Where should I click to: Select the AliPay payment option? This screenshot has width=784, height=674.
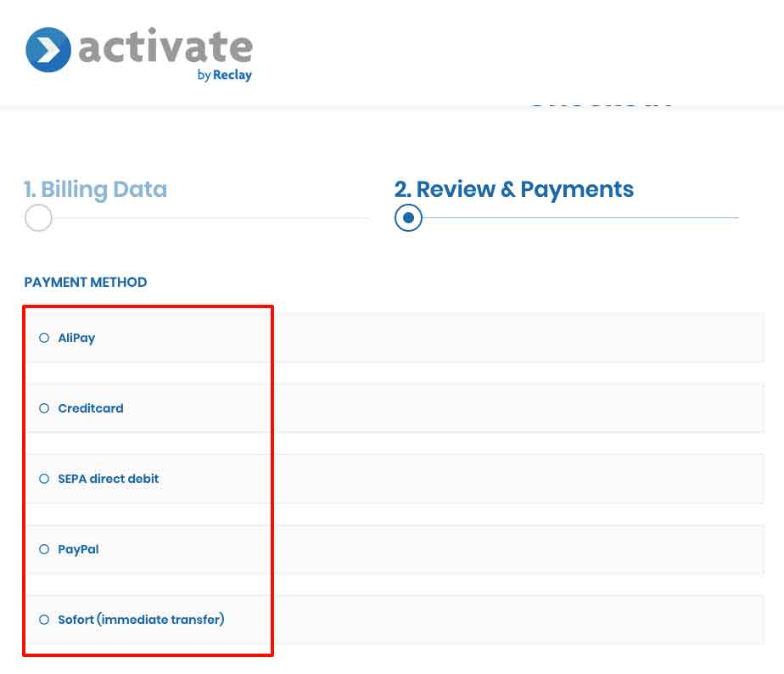pos(44,338)
